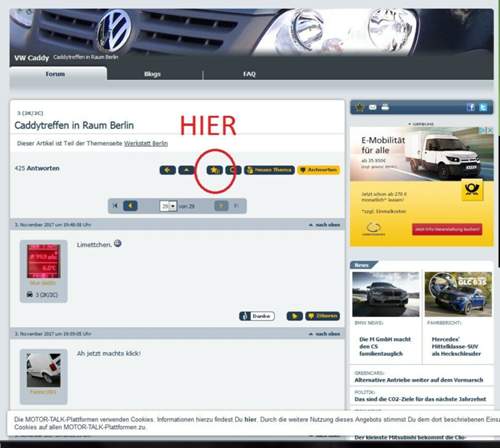Click the Danke button on the first post

pos(257,316)
